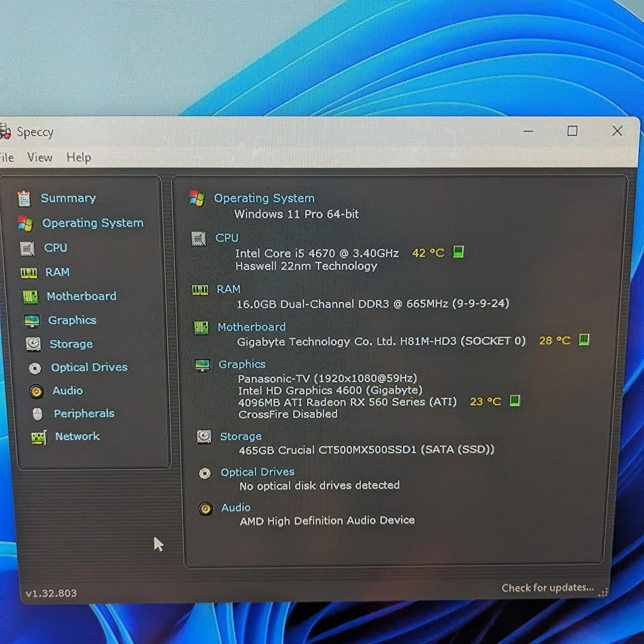The height and width of the screenshot is (644, 644).
Task: Open Motherboard section from the sidebar
Action: (x=82, y=296)
